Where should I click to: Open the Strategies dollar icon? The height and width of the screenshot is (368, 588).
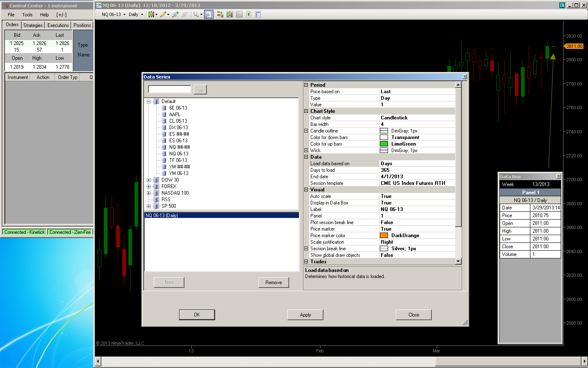pyautogui.click(x=249, y=14)
